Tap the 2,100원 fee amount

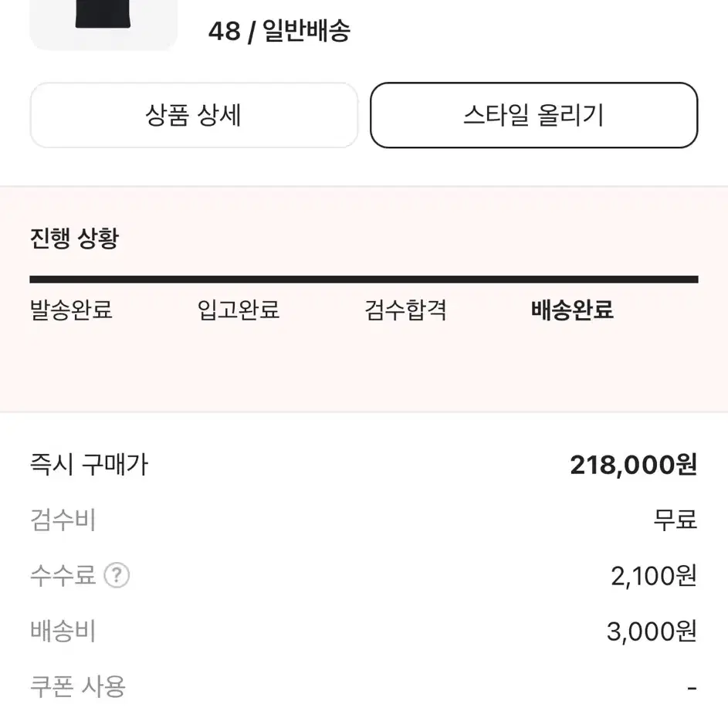tap(654, 576)
